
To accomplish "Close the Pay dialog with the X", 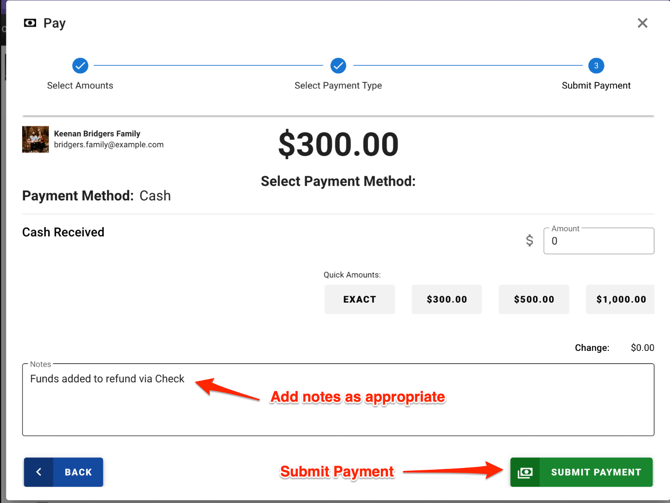I will (x=642, y=23).
